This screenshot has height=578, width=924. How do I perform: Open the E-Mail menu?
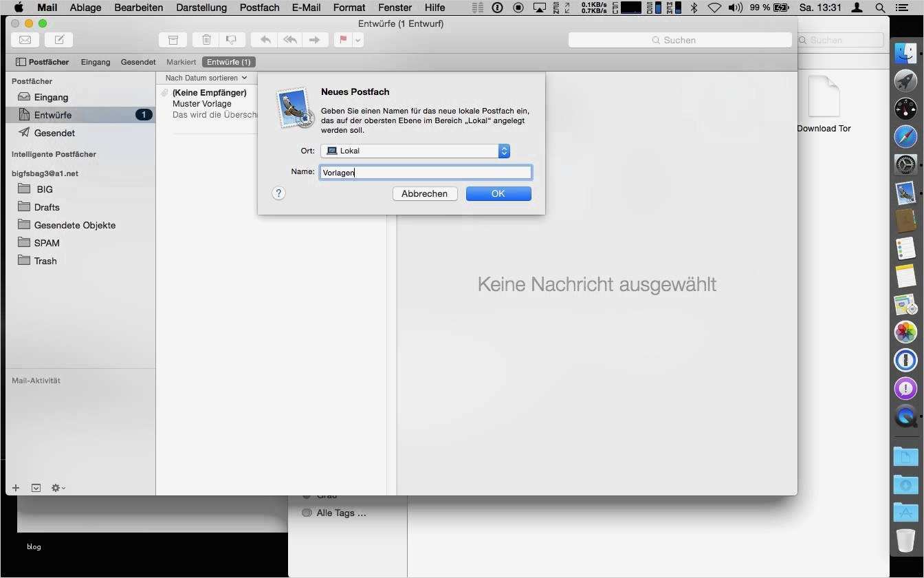pos(306,8)
